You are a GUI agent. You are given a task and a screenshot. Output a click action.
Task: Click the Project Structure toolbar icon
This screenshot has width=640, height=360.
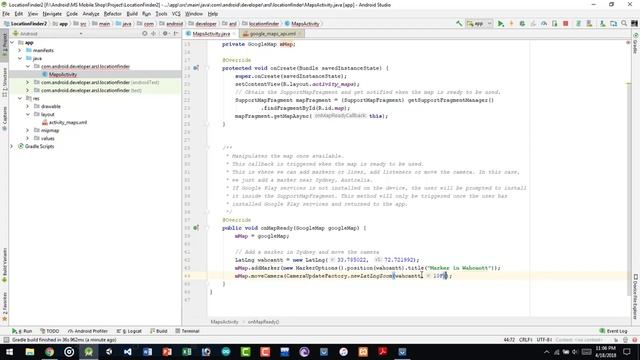613,24
